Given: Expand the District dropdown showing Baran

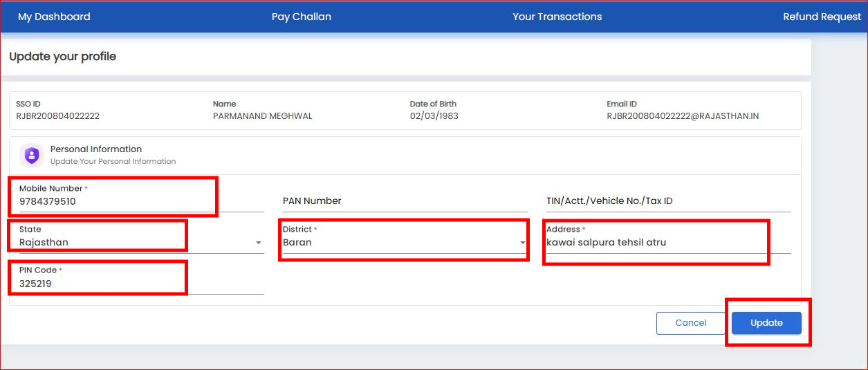Looking at the screenshot, I should tap(405, 238).
